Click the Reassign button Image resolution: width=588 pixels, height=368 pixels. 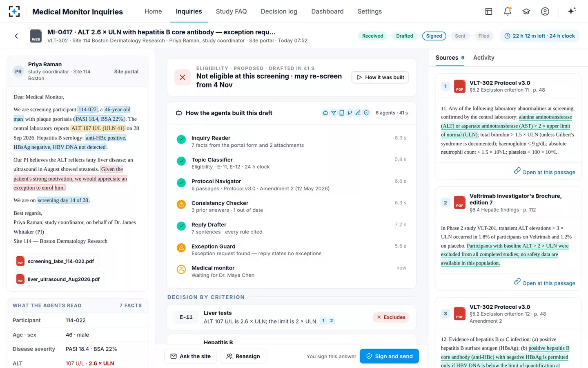(243, 356)
